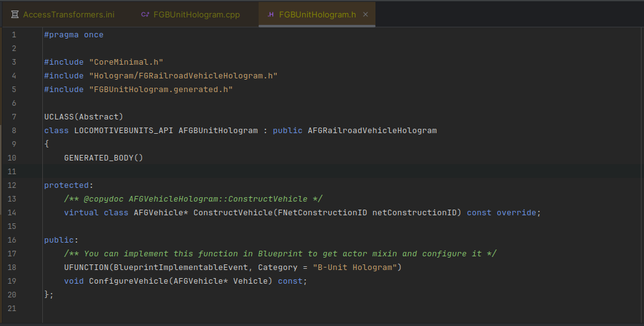The width and height of the screenshot is (644, 326).
Task: Click line number 21 in the gutter
Action: click(12, 309)
